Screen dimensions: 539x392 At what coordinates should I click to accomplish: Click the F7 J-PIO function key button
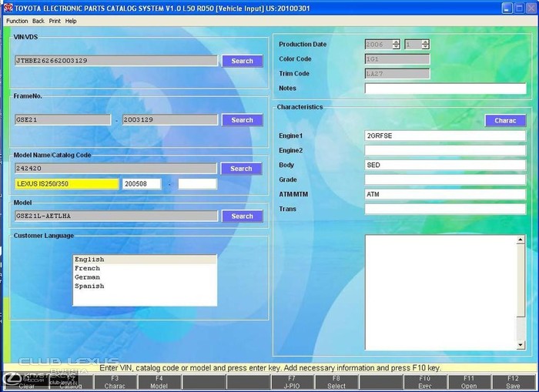click(292, 383)
